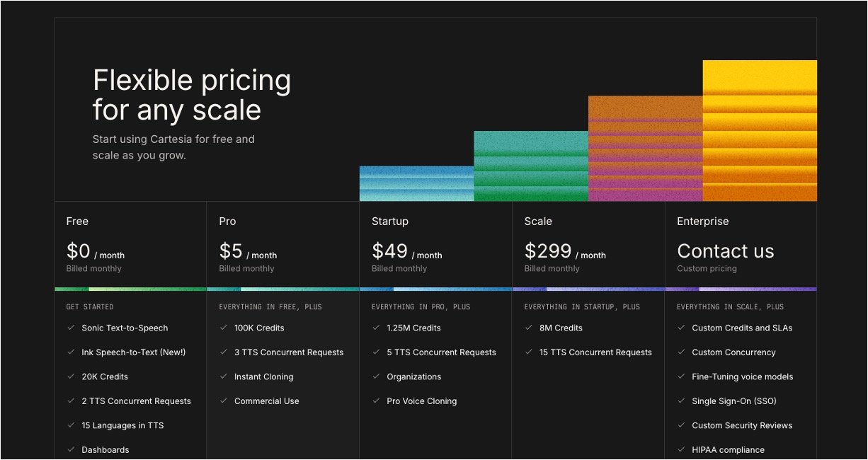Click the checkmark next to Dashboards
The image size is (868, 460).
[x=71, y=449]
